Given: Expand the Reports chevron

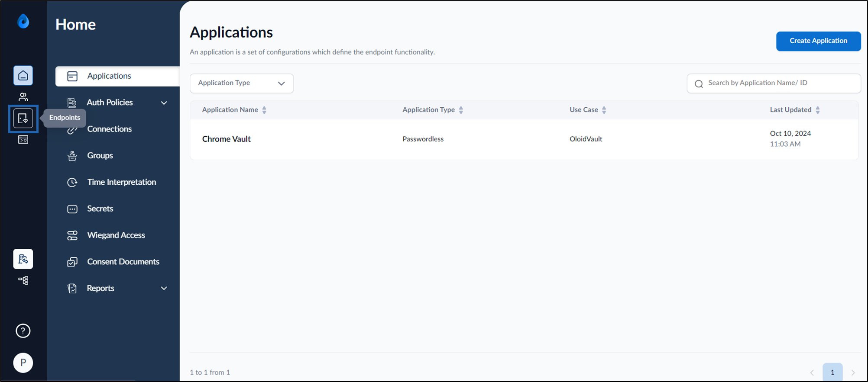Looking at the screenshot, I should click(164, 289).
